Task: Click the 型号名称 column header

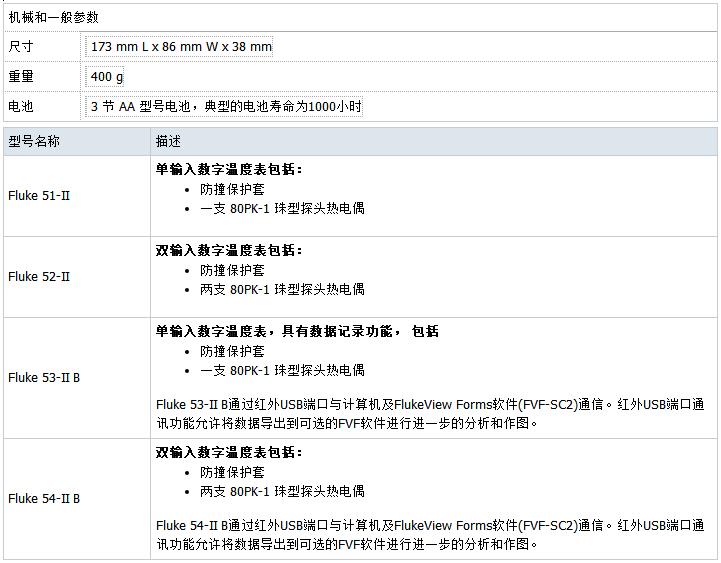Action: (x=34, y=141)
